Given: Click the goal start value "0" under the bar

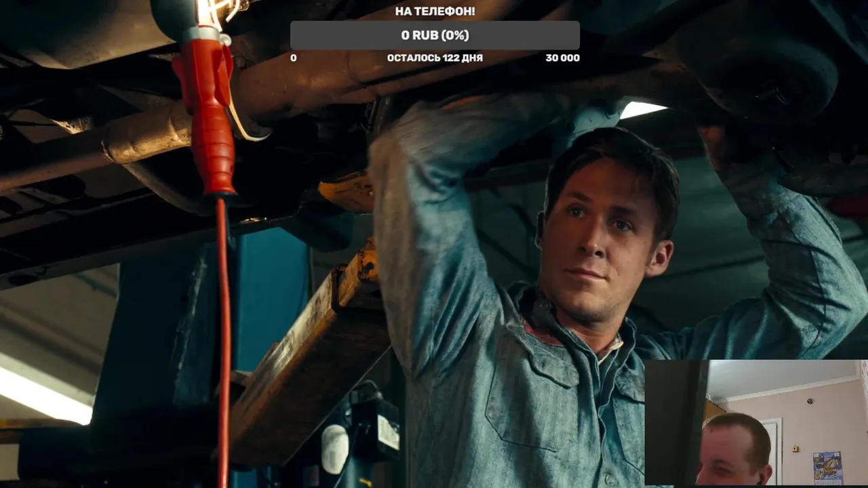Looking at the screenshot, I should (294, 58).
